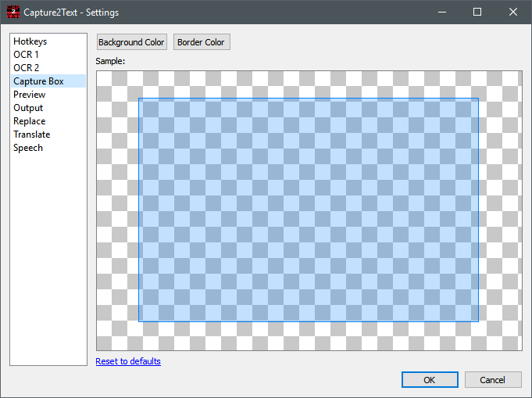532x398 pixels.
Task: Select the Capture Box settings entry
Action: click(48, 81)
